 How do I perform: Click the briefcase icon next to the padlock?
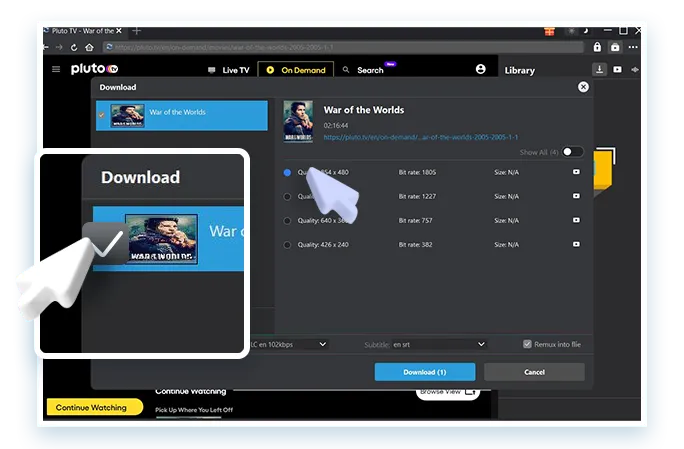click(615, 47)
